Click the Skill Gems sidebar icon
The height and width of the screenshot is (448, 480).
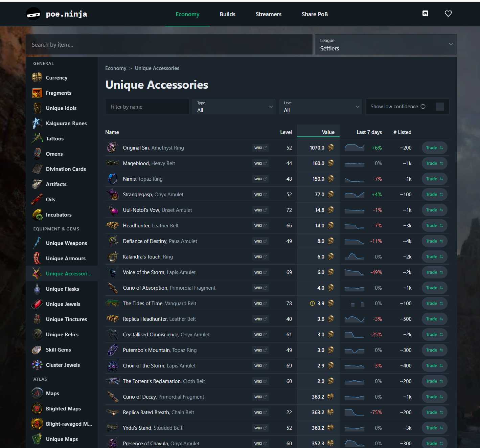coord(37,350)
